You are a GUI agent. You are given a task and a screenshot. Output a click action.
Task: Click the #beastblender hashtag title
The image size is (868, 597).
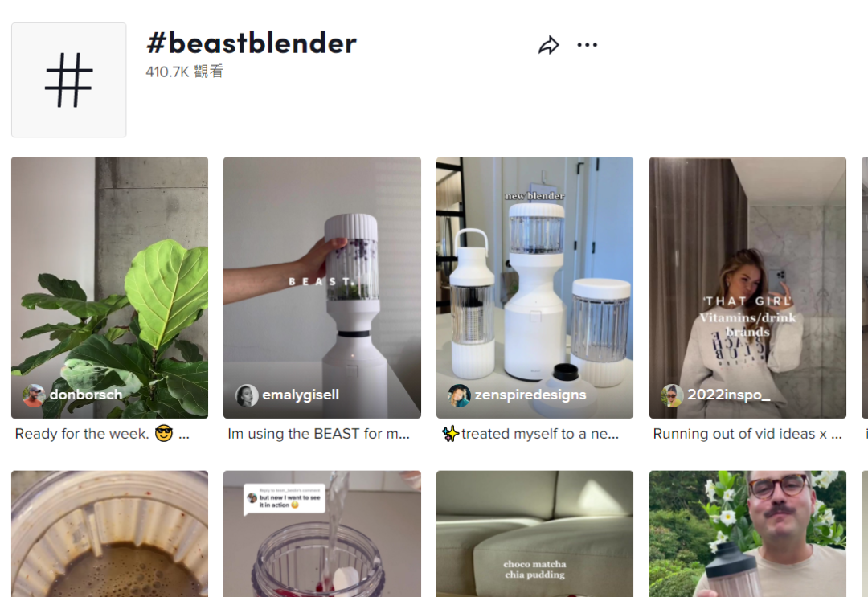coord(252,43)
